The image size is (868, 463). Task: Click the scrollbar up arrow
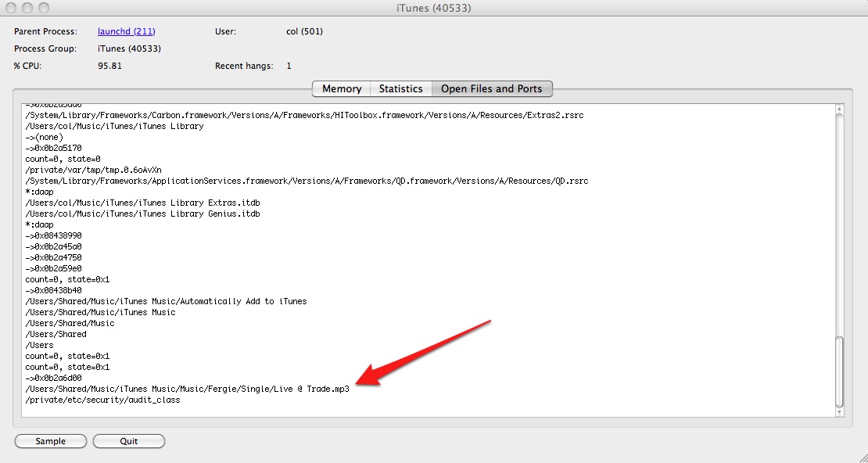click(839, 109)
